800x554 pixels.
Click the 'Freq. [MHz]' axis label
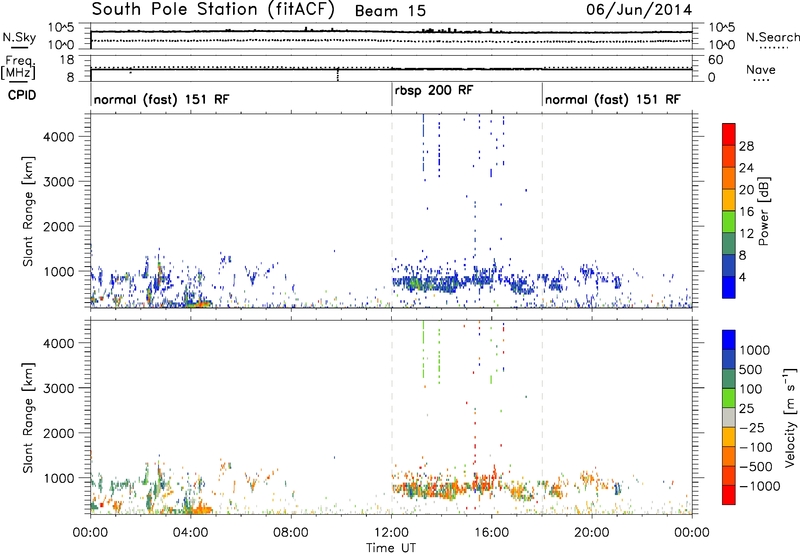coord(18,67)
